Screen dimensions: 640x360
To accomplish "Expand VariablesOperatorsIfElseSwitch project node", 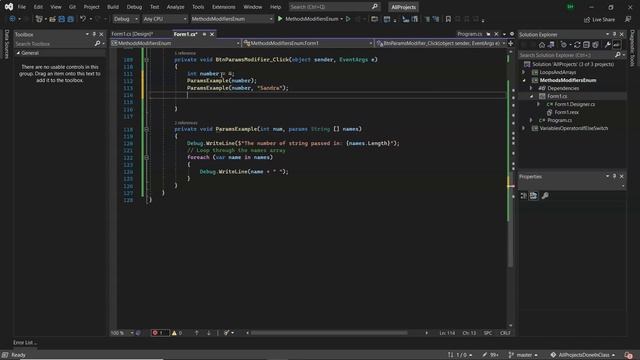I will pos(524,128).
